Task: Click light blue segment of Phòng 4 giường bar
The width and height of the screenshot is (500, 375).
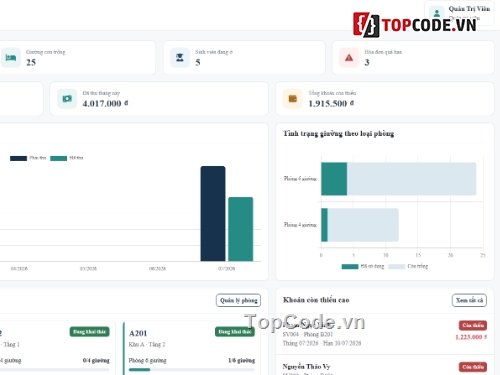Action: coord(363,225)
